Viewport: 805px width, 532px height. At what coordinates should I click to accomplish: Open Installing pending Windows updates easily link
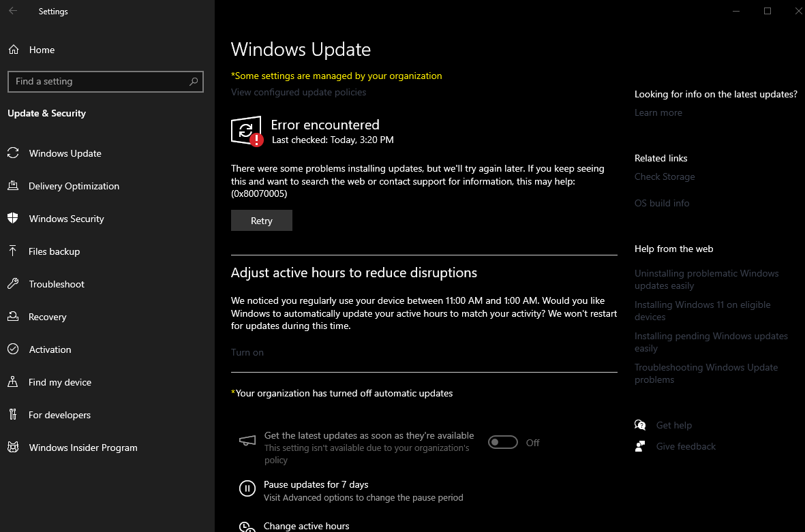tap(711, 342)
